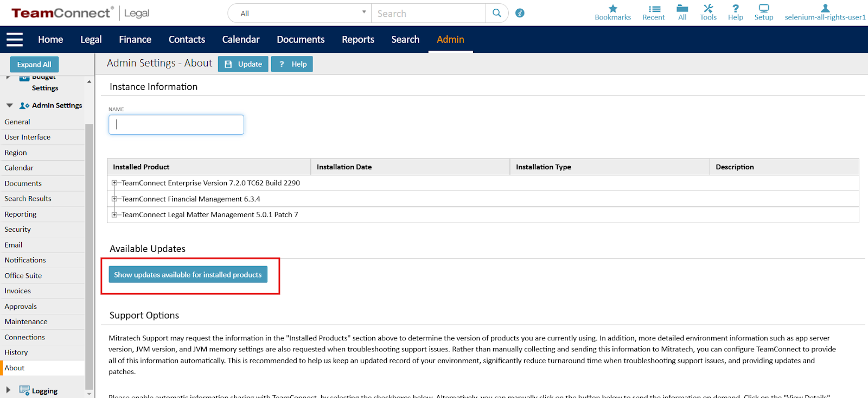Click Show updates available for installed products
868x398 pixels.
click(188, 275)
